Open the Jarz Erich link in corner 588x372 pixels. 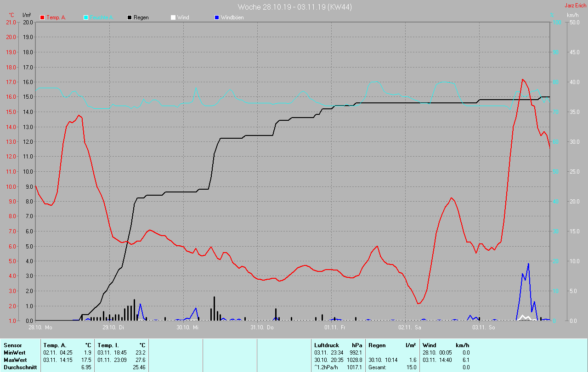[575, 6]
